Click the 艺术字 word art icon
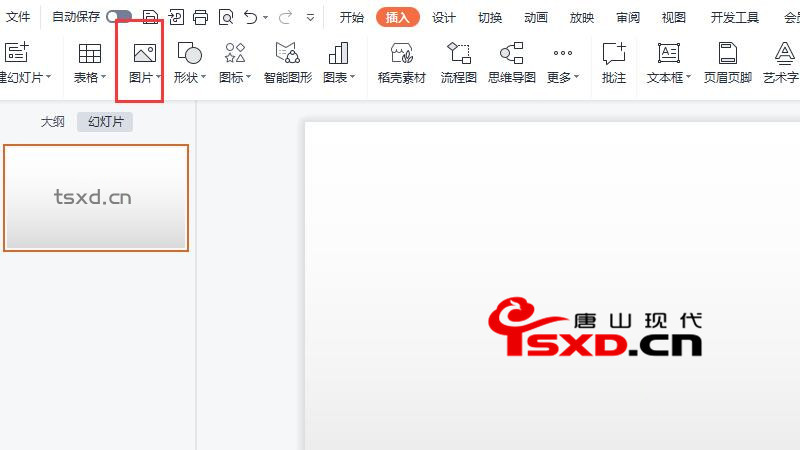The image size is (800, 450). 785,53
